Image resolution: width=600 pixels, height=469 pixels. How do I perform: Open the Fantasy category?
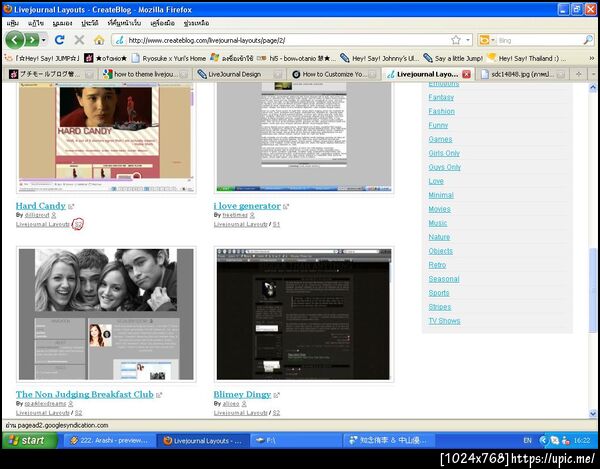(x=441, y=97)
